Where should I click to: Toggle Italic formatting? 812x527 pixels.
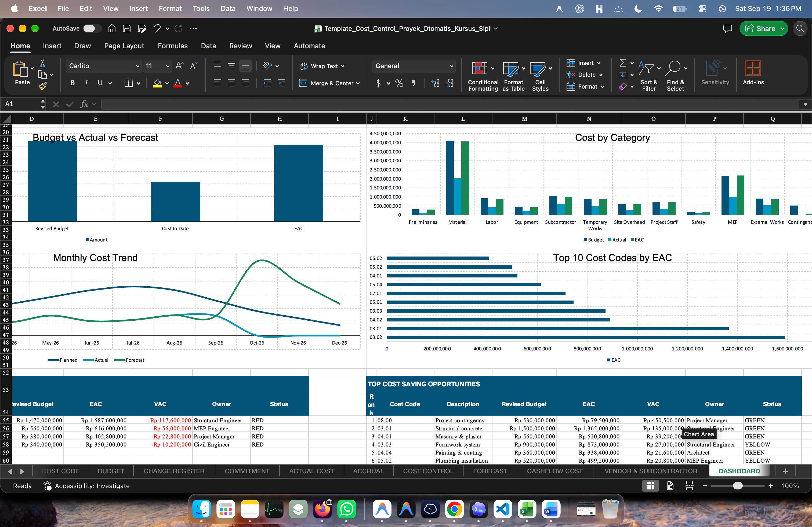point(86,83)
